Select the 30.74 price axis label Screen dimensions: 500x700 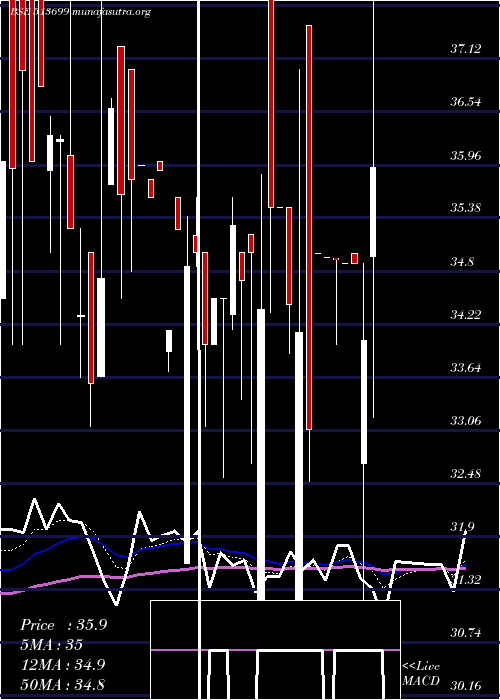click(x=466, y=633)
